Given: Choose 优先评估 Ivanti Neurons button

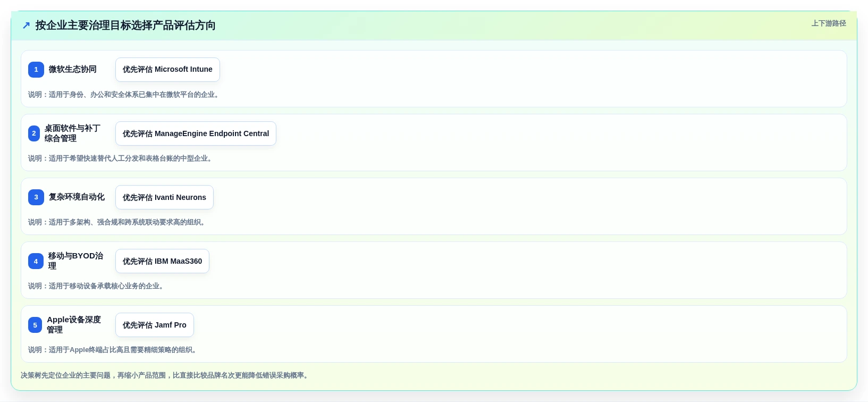Looking at the screenshot, I should click(164, 197).
